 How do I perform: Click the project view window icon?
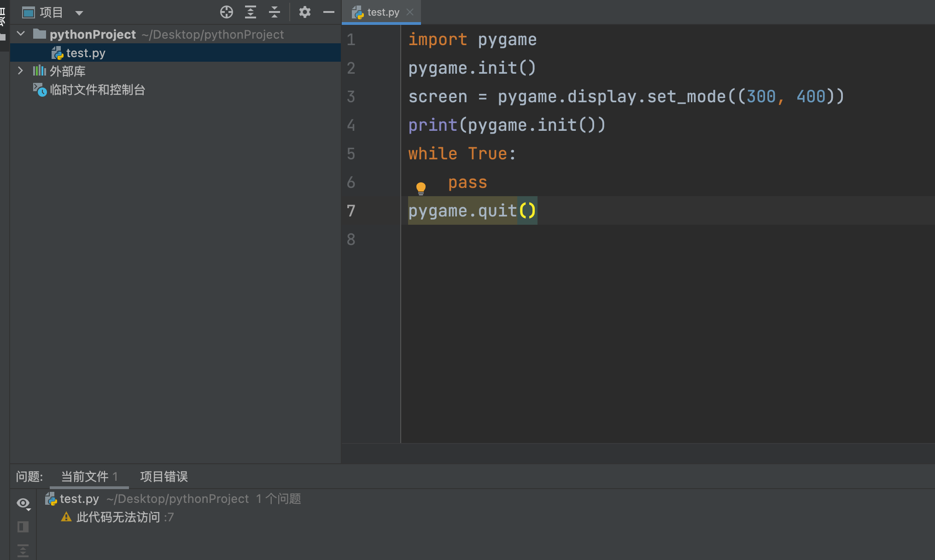[x=29, y=12]
